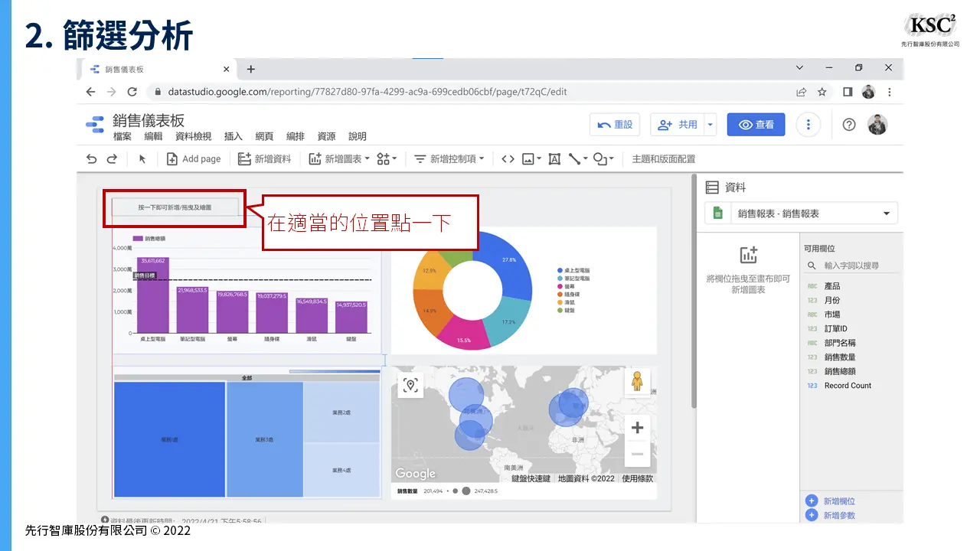980x551 pixels.
Task: Select the Record Count field
Action: pyautogui.click(x=848, y=386)
